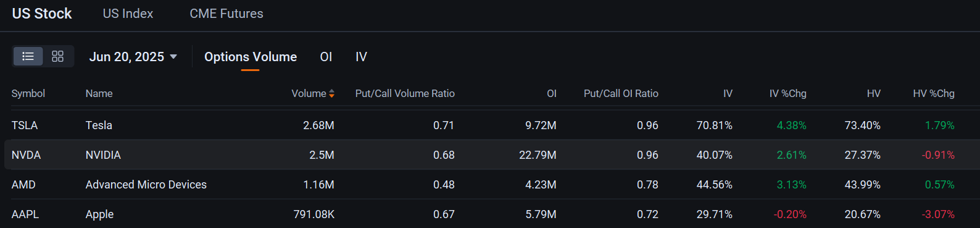980x228 pixels.
Task: Click Apple put/call ratio 0.67
Action: [x=444, y=214]
